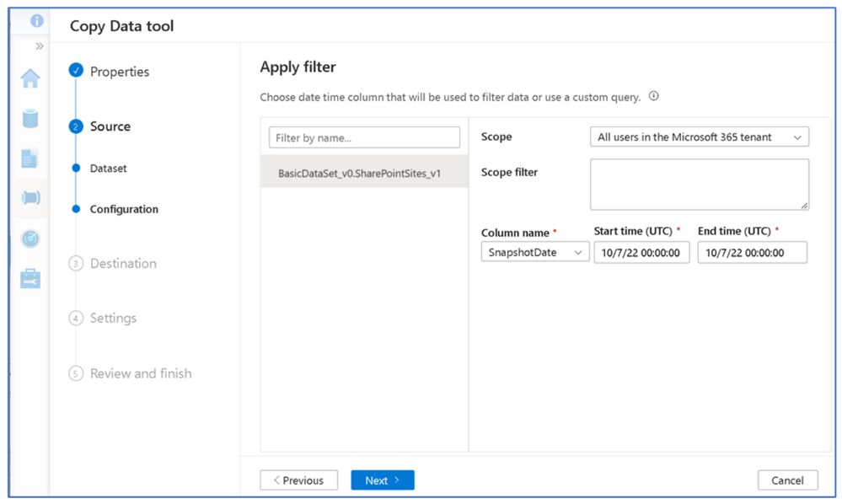Select the Dataset sub-step
842x504 pixels.
click(x=108, y=169)
